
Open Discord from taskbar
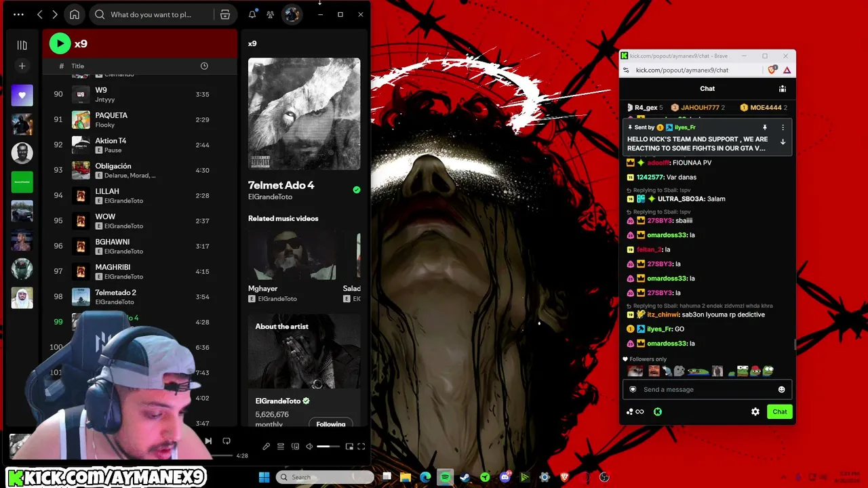coord(505,477)
